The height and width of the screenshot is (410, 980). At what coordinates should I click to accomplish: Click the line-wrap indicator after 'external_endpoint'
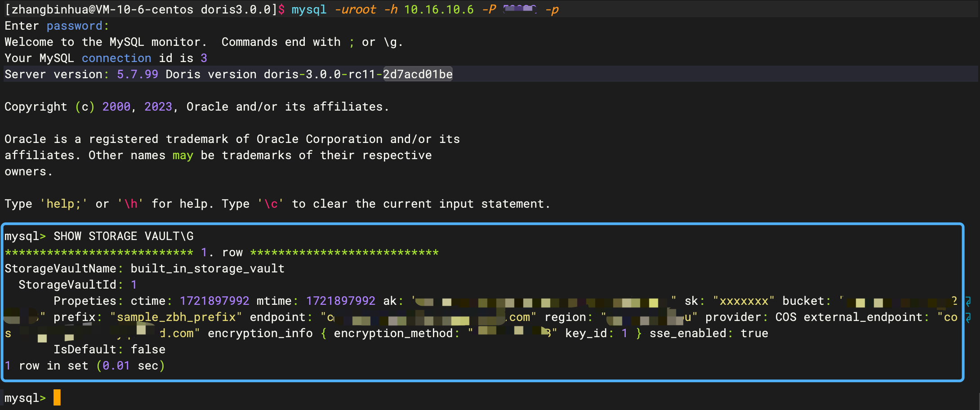click(968, 317)
